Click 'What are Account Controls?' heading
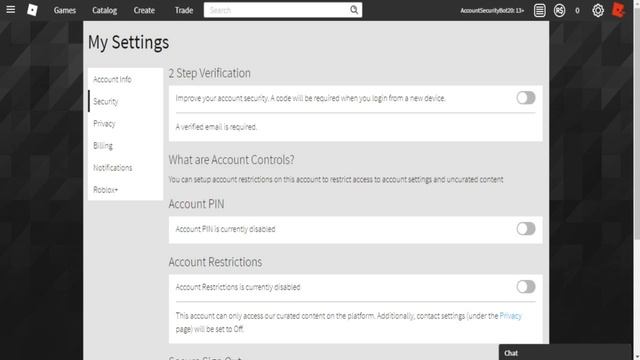The width and height of the screenshot is (640, 360). [231, 160]
